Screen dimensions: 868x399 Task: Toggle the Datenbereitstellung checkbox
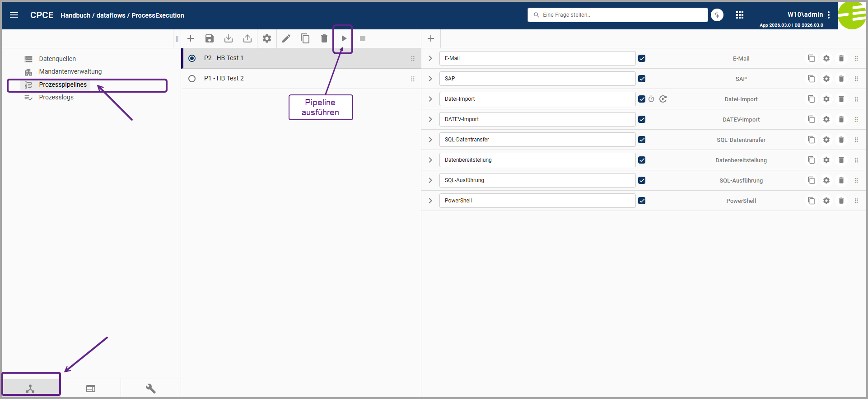pyautogui.click(x=642, y=160)
